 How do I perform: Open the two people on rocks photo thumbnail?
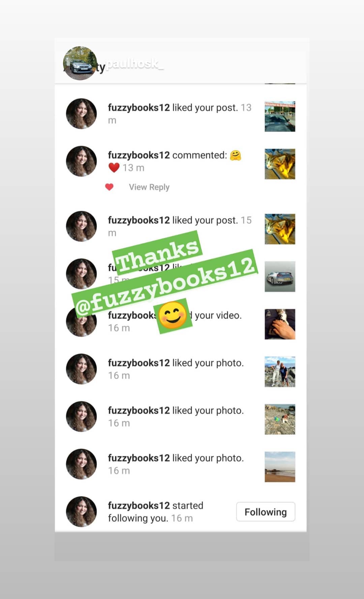(x=280, y=372)
